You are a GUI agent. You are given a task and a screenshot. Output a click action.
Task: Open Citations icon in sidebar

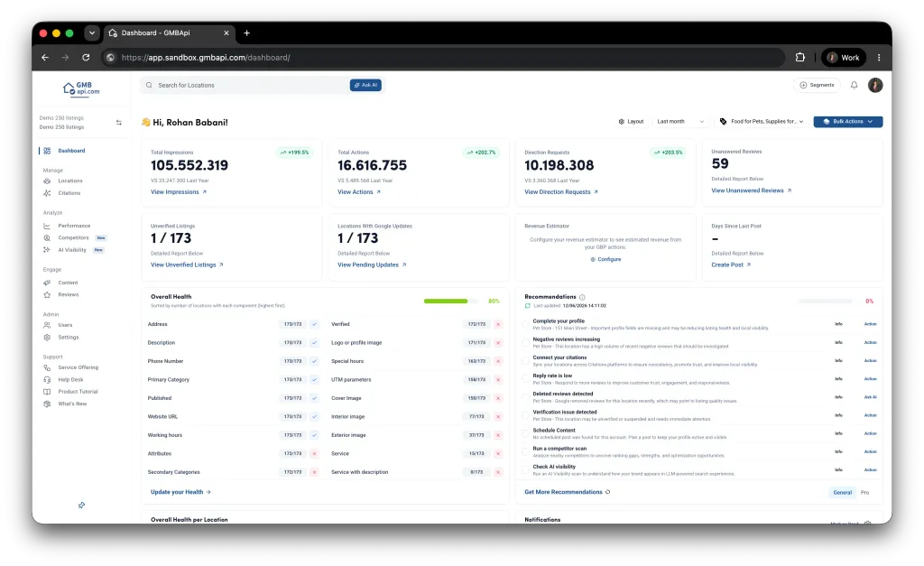(47, 193)
